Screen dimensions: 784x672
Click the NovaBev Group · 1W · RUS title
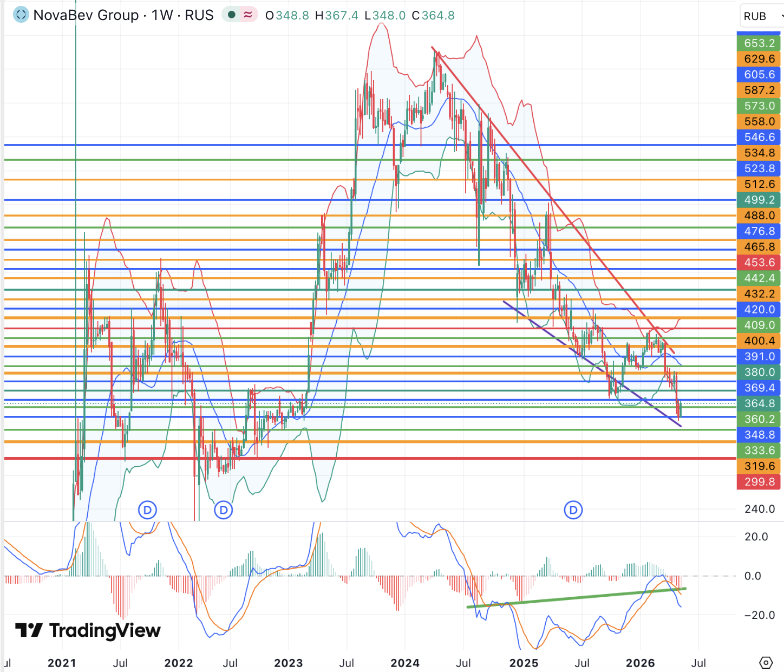click(x=123, y=15)
